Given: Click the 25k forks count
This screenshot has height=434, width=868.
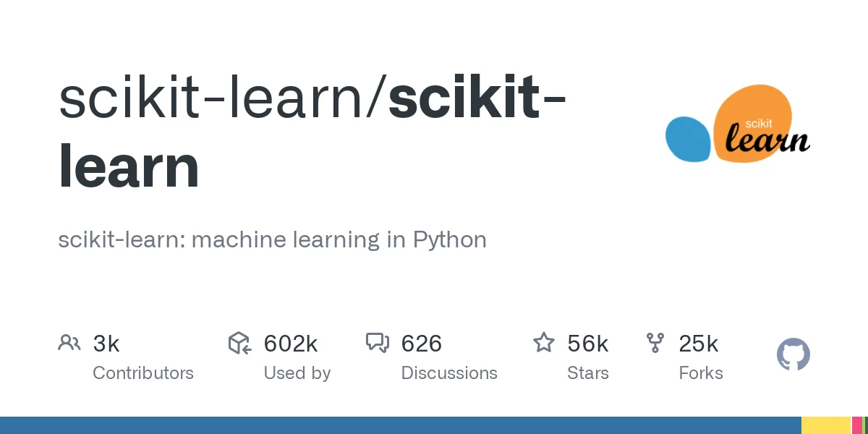Looking at the screenshot, I should point(699,344).
